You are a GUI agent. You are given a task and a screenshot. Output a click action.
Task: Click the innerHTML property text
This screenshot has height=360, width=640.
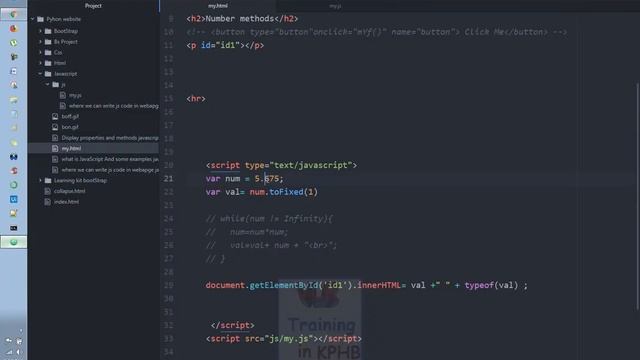click(x=379, y=285)
